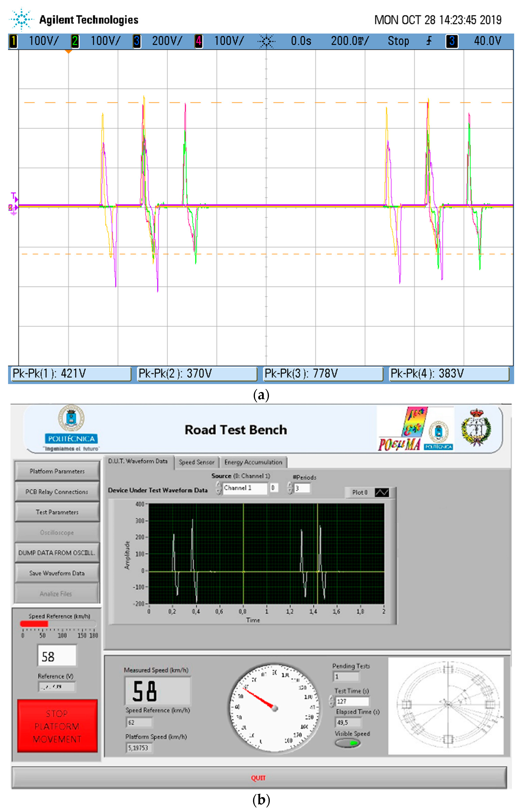Open the Platform Parameters panel

[57, 471]
